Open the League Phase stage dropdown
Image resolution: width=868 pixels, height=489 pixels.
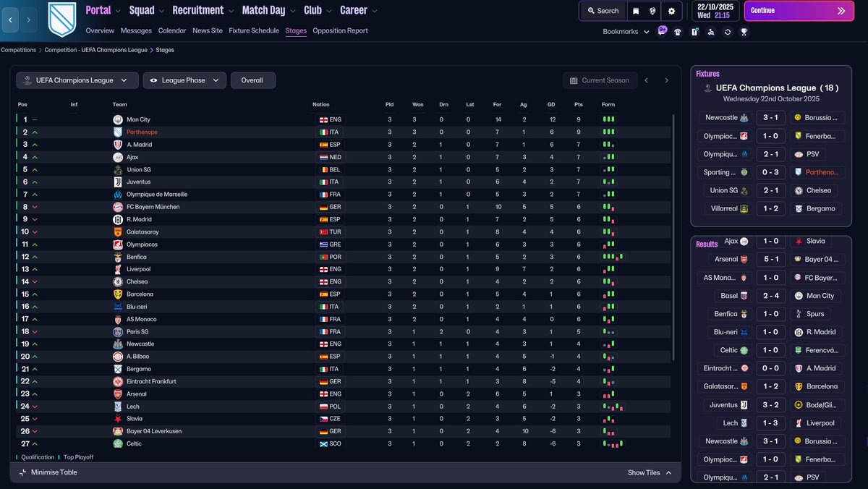click(184, 80)
